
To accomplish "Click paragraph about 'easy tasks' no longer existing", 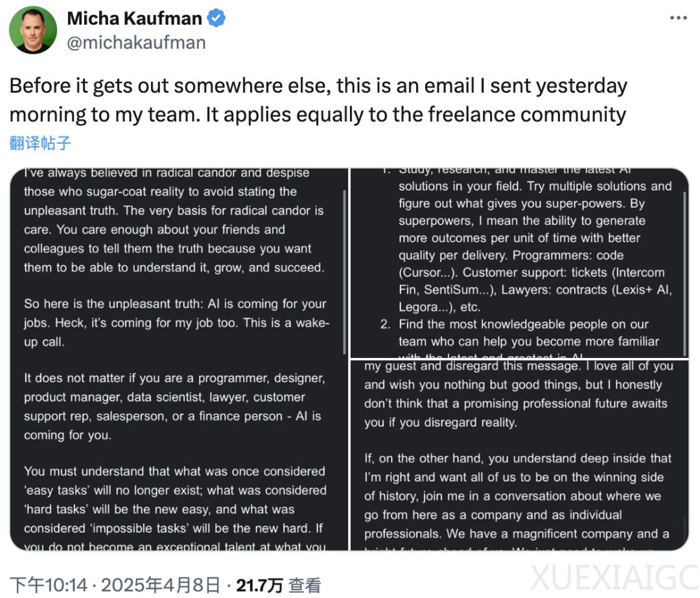I will [x=176, y=508].
